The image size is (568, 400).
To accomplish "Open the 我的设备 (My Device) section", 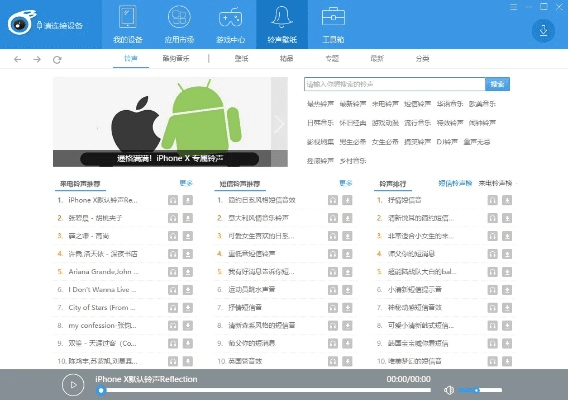I will tap(128, 24).
